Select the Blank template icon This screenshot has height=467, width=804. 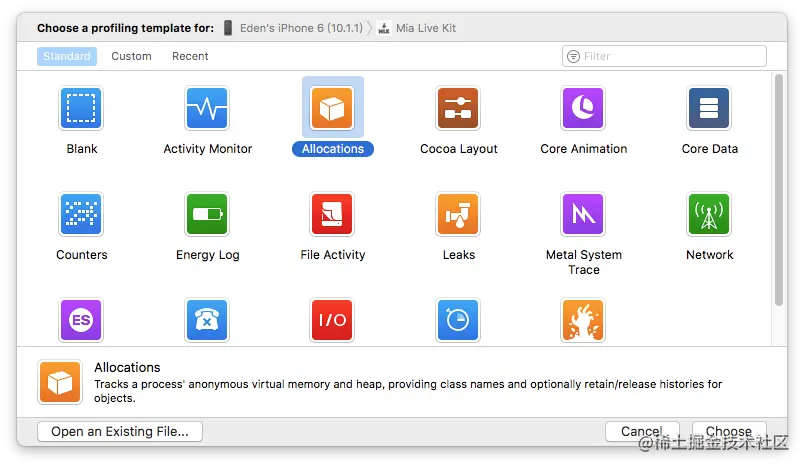(81, 108)
